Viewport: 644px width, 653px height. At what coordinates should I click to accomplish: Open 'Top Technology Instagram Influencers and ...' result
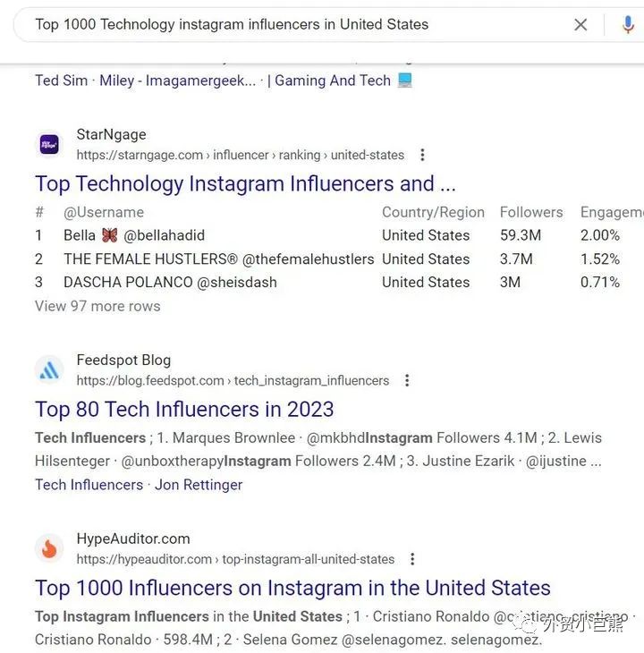(x=245, y=184)
